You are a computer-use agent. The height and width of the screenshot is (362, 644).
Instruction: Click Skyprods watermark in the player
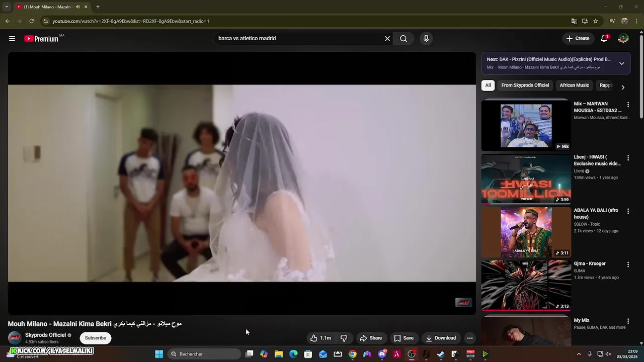click(463, 302)
